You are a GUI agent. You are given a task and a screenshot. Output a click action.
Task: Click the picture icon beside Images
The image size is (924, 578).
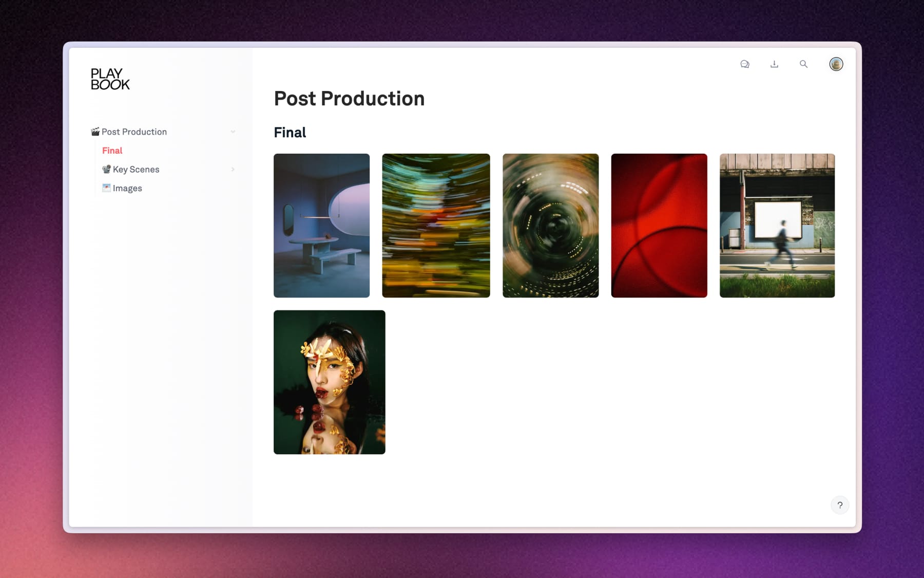pyautogui.click(x=106, y=188)
